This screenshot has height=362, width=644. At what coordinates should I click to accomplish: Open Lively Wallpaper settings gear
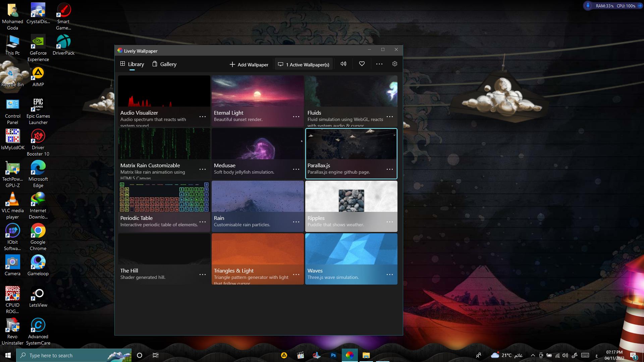coord(395,64)
